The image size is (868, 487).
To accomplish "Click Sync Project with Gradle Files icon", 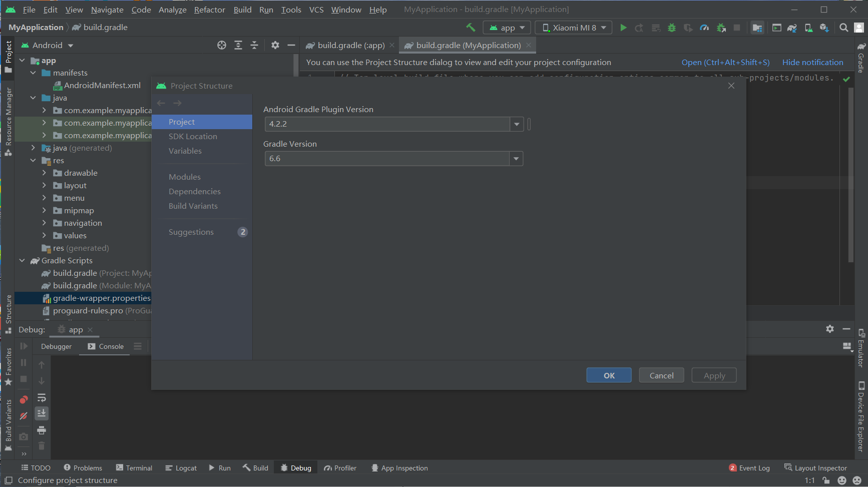I will 792,28.
